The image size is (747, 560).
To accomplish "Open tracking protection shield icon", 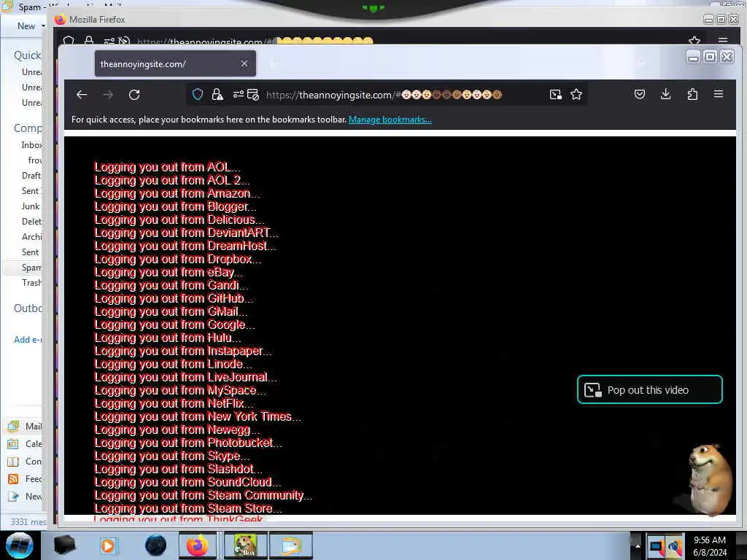I will pos(198,94).
